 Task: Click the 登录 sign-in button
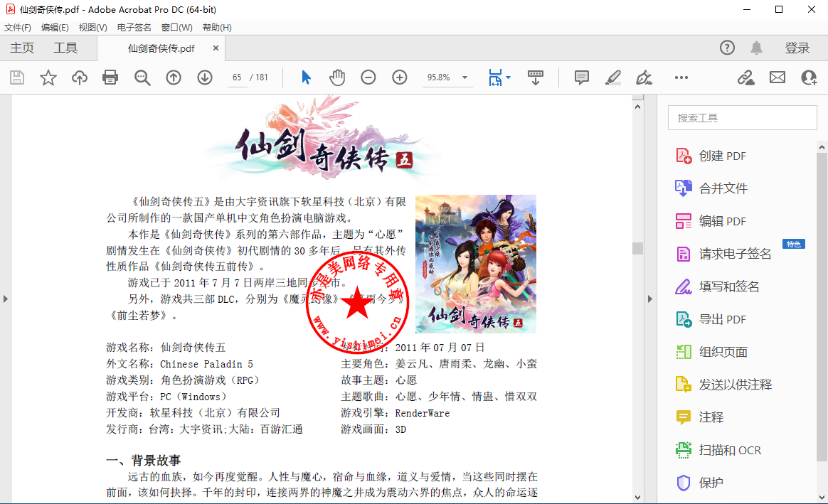pos(797,48)
